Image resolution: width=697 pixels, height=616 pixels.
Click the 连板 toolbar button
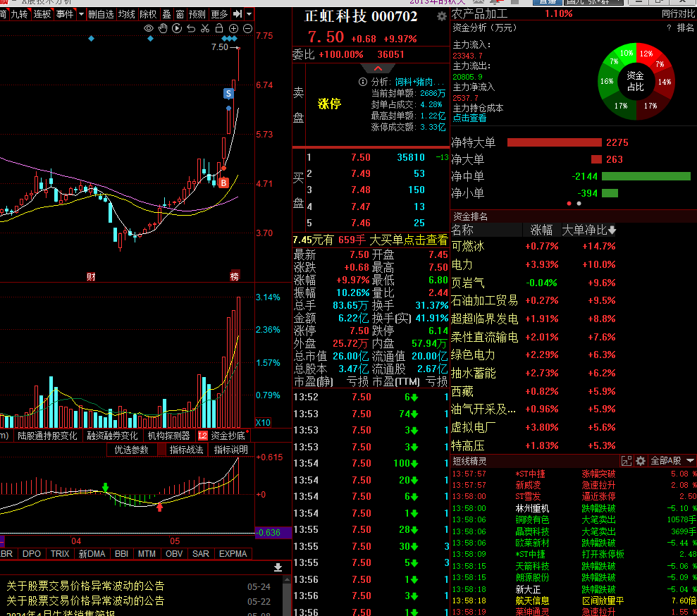click(x=43, y=14)
